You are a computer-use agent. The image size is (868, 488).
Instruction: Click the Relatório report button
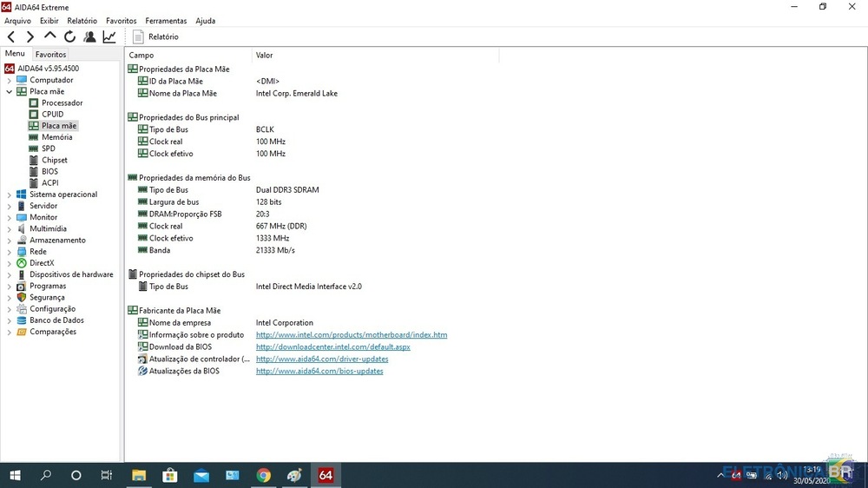[x=155, y=36]
